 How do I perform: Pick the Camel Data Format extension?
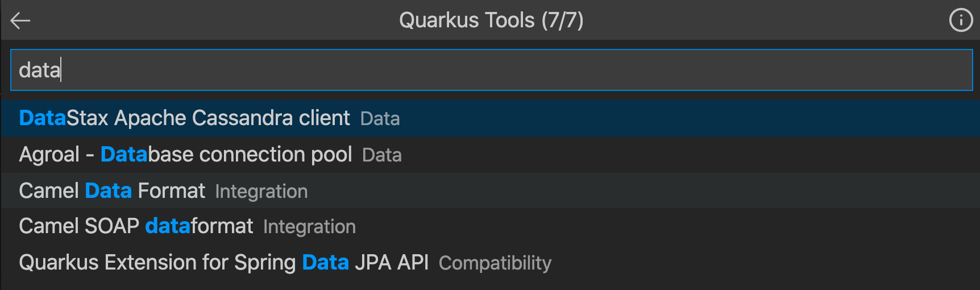(490, 190)
